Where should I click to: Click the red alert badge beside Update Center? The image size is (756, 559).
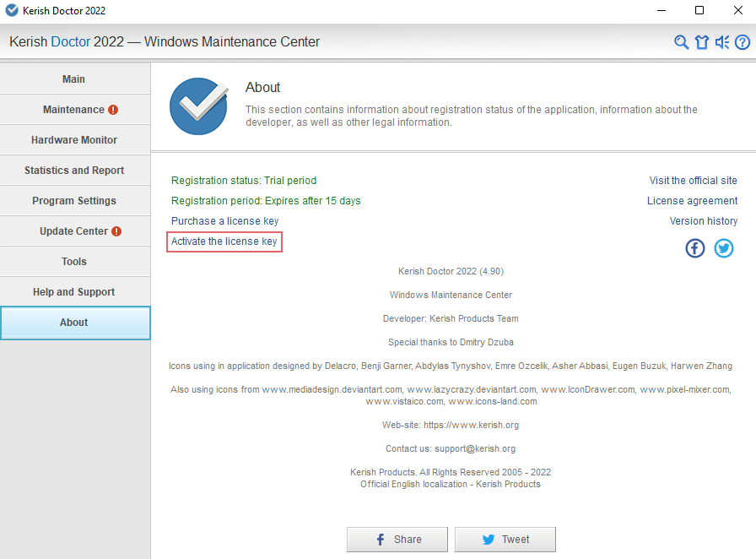(x=116, y=231)
